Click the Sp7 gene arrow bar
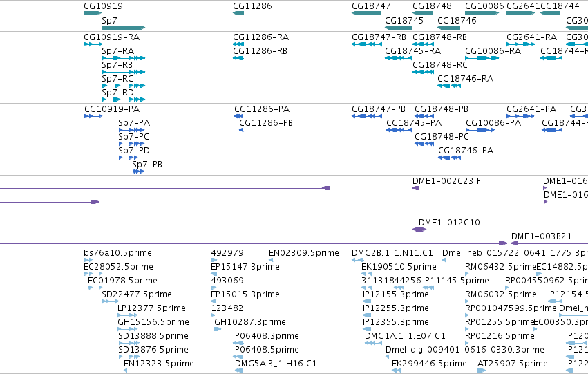 click(x=124, y=28)
